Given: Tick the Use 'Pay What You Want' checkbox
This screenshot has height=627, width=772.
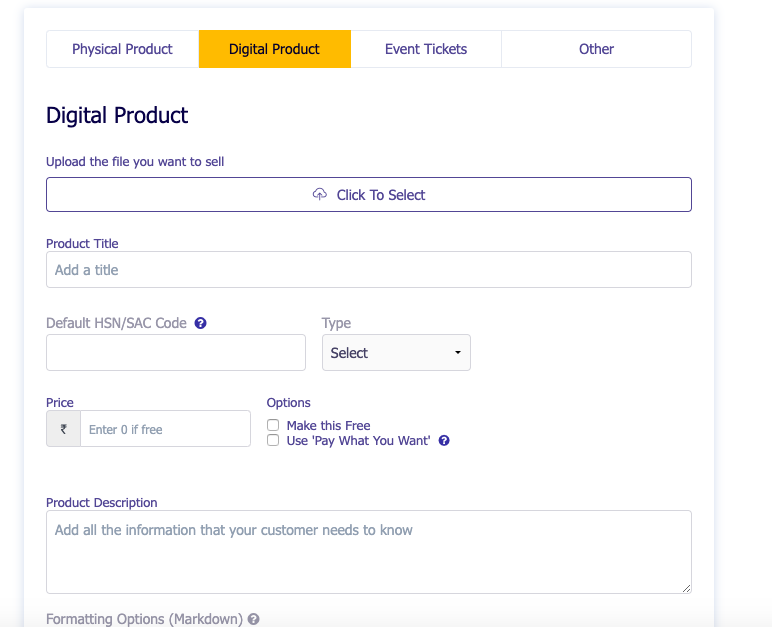Looking at the screenshot, I should 273,440.
